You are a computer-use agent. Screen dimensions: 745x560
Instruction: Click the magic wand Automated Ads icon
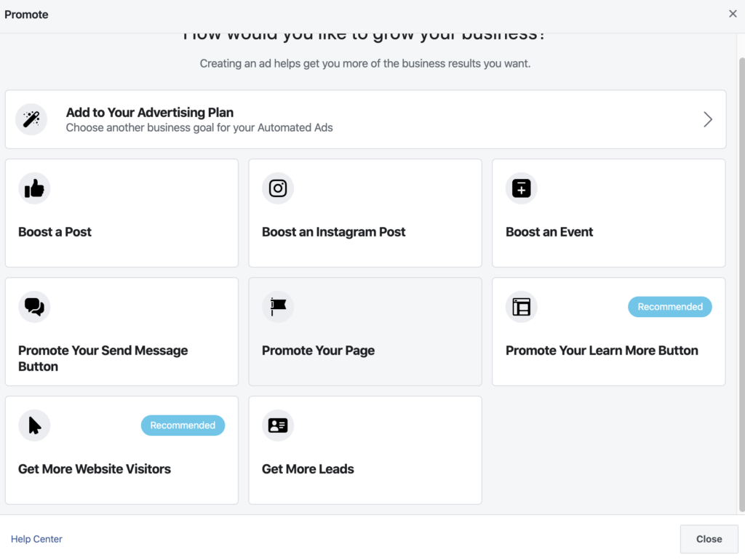(x=31, y=119)
